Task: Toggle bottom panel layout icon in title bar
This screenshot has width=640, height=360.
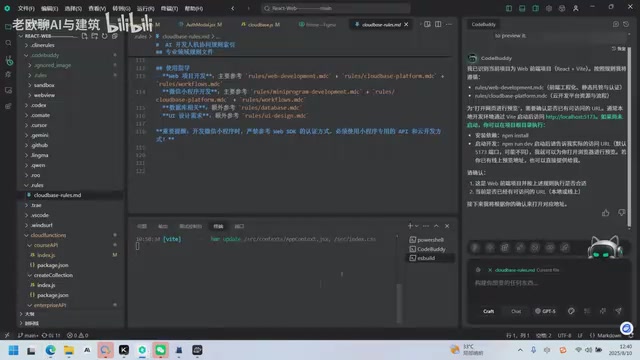Action: coord(522,8)
